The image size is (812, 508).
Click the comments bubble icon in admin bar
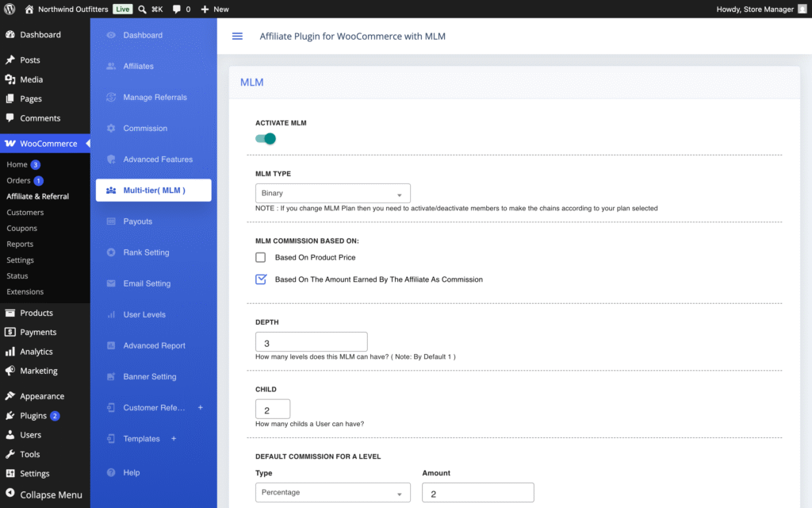(x=177, y=10)
